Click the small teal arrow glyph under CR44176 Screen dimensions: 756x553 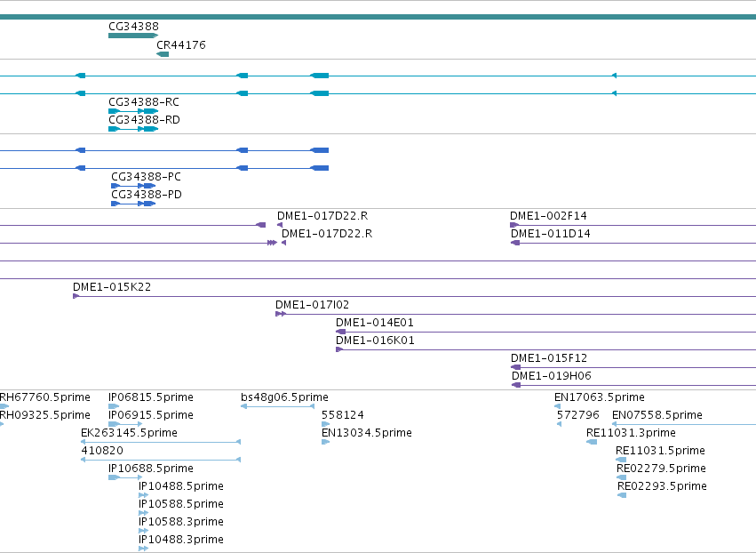pyautogui.click(x=163, y=54)
